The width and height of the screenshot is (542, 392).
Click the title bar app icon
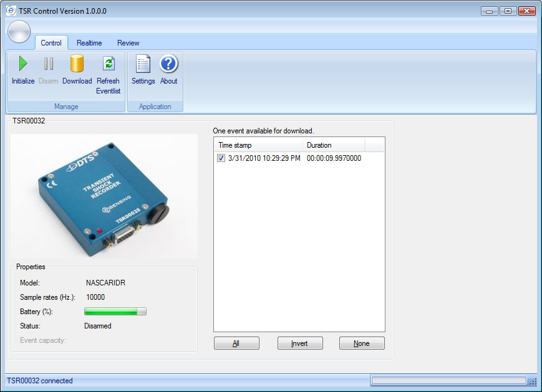(x=11, y=11)
